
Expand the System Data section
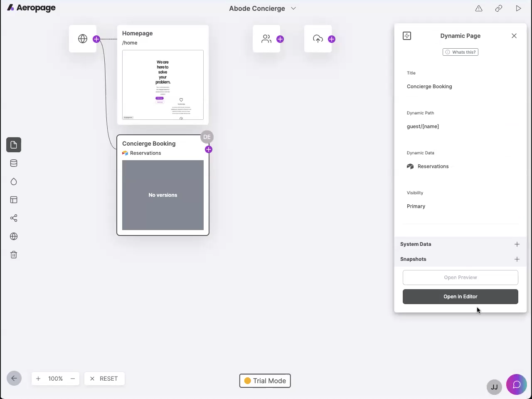[460, 244]
